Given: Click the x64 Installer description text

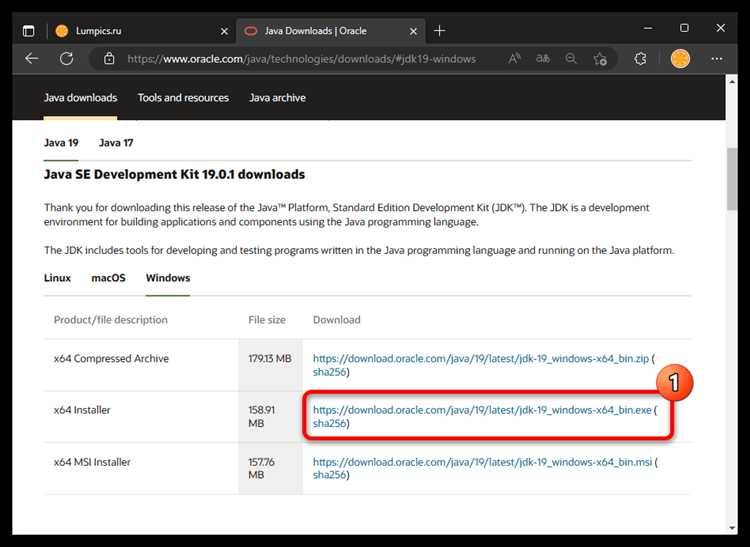Looking at the screenshot, I should [x=82, y=410].
